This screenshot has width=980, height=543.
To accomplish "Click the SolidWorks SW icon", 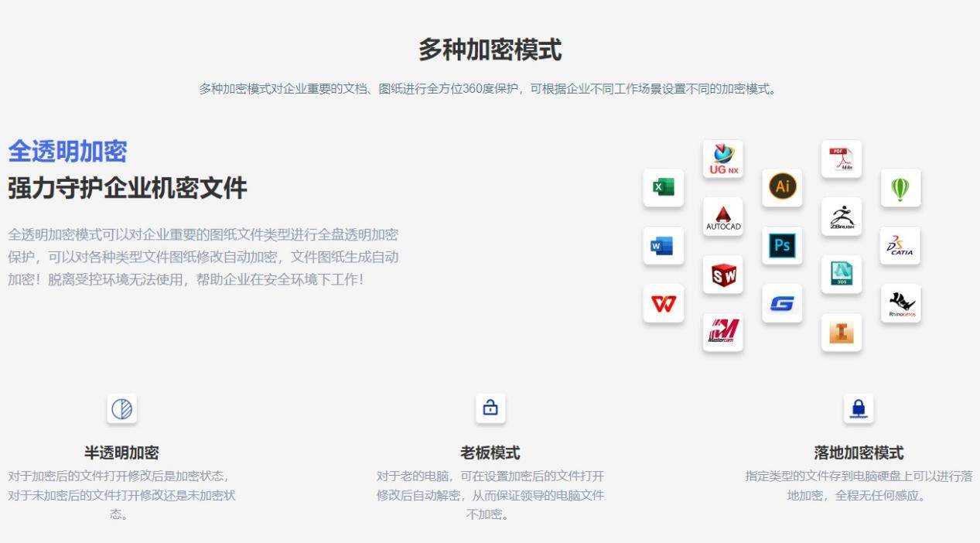I will (722, 275).
